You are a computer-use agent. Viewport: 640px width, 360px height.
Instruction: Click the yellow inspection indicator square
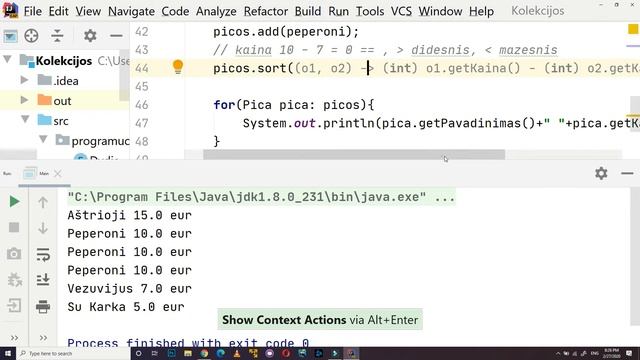tap(633, 29)
